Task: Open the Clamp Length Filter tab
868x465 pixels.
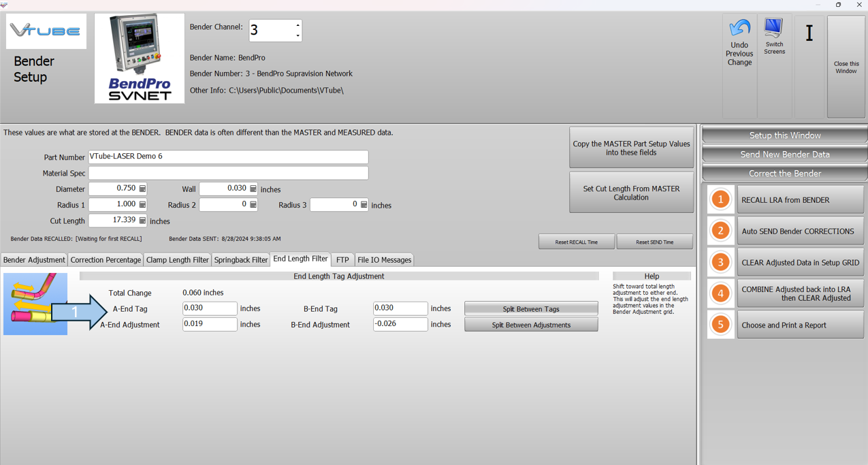Action: point(178,260)
